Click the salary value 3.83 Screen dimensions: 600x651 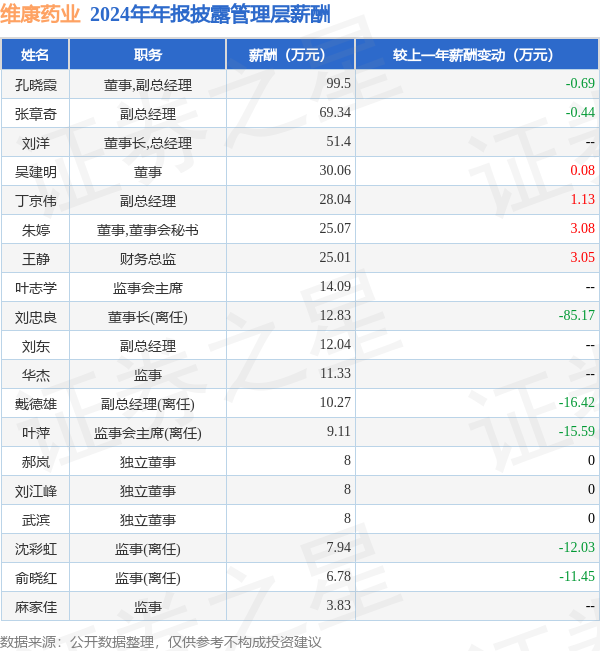(338, 605)
